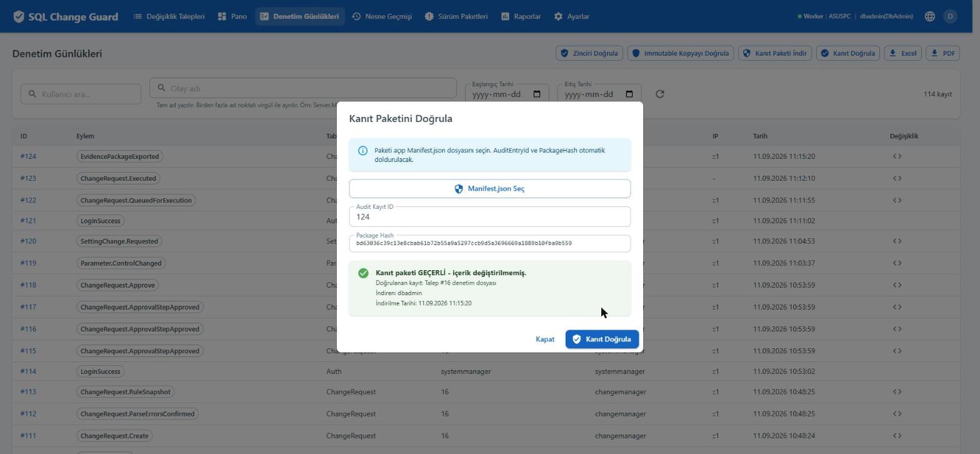Click the Package Hash field
The image size is (980, 454).
[490, 243]
